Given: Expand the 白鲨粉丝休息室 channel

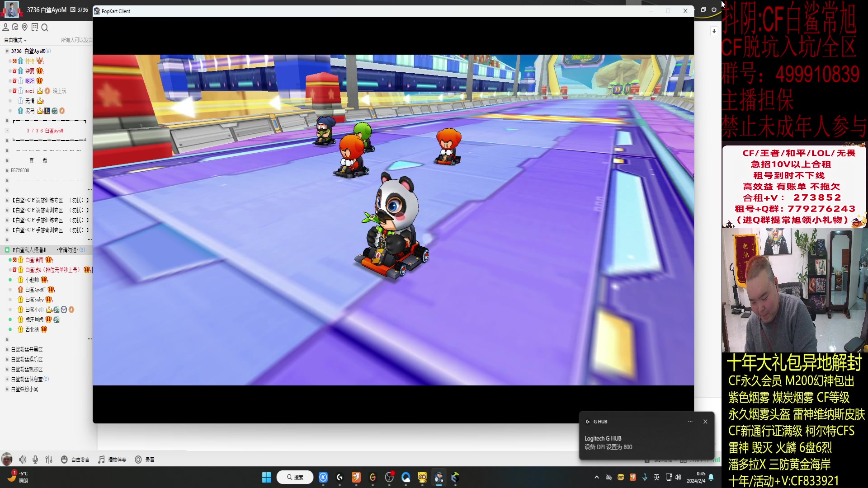Looking at the screenshot, I should click(x=7, y=379).
